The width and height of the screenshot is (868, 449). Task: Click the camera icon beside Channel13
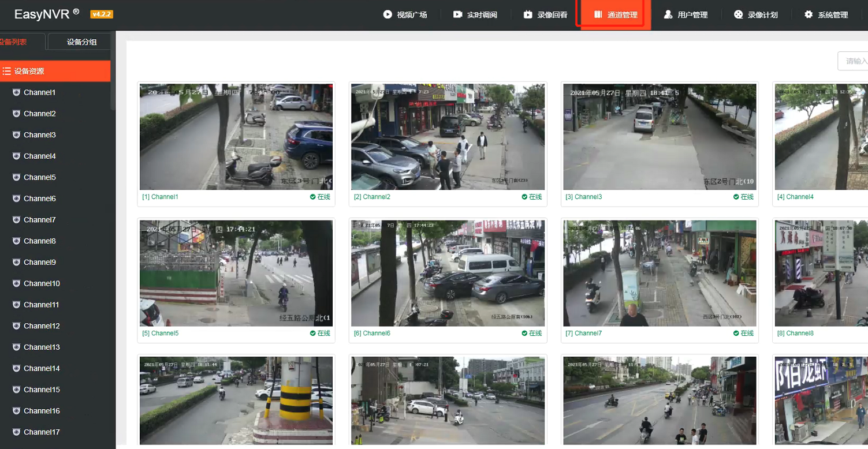pos(16,347)
